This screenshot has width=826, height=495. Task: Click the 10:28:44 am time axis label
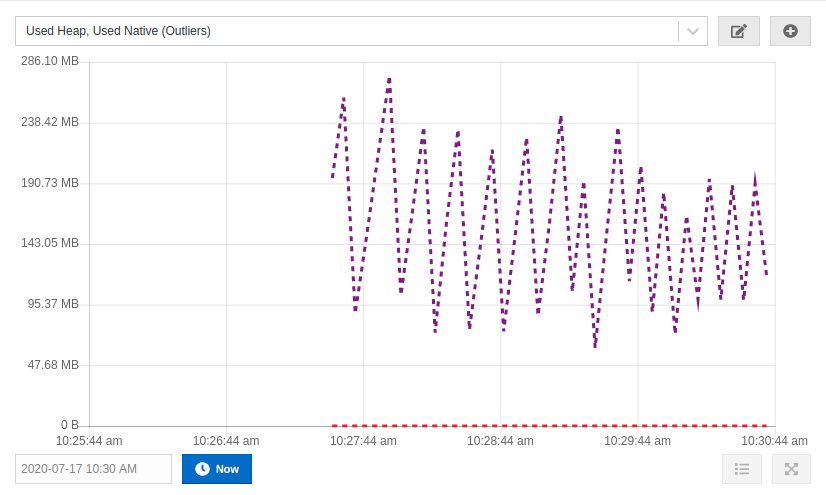pyautogui.click(x=500, y=440)
